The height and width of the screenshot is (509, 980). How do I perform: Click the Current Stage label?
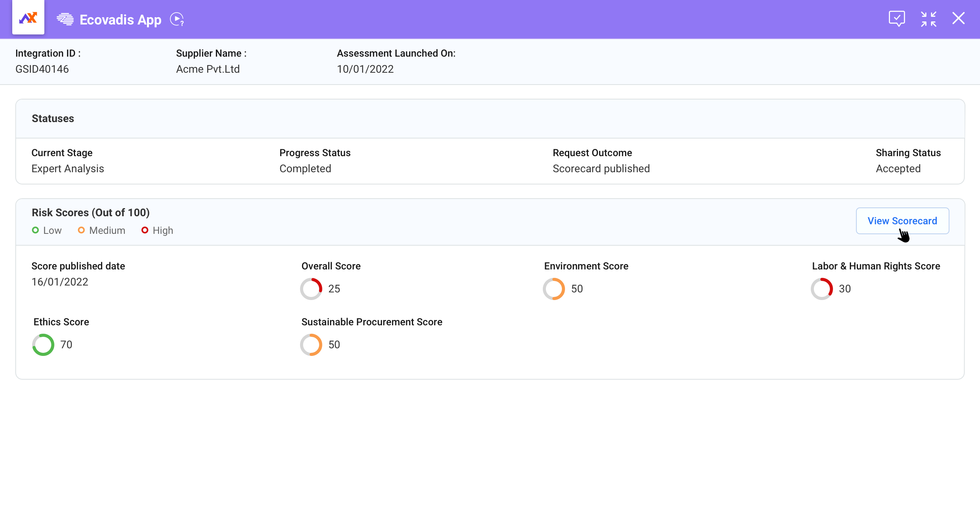(62, 153)
